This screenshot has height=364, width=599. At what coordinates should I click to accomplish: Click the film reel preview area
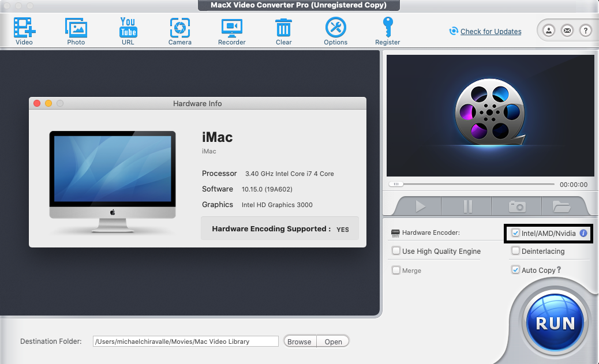491,116
